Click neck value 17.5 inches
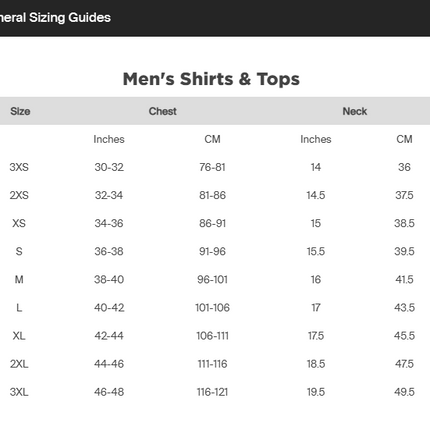This screenshot has width=430, height=430. pos(316,336)
